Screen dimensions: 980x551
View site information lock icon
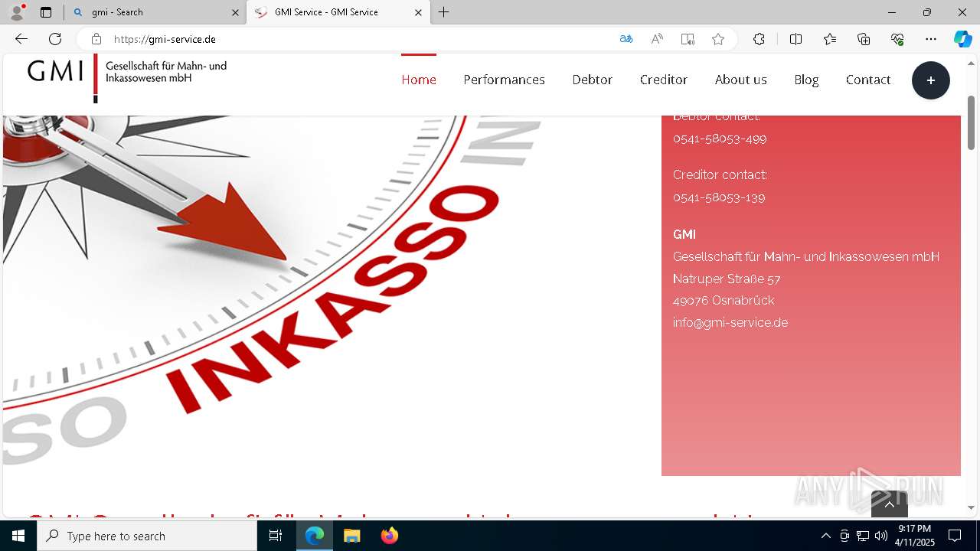[96, 39]
